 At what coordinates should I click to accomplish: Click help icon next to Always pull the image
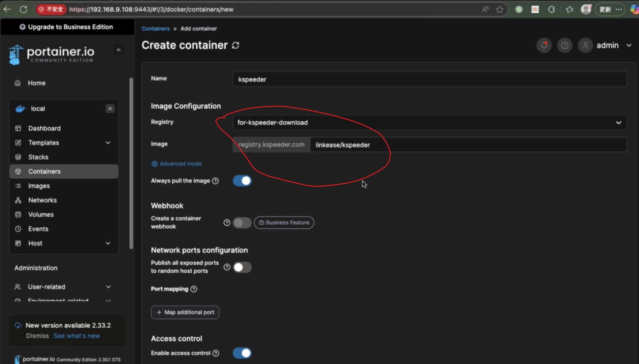[216, 181]
